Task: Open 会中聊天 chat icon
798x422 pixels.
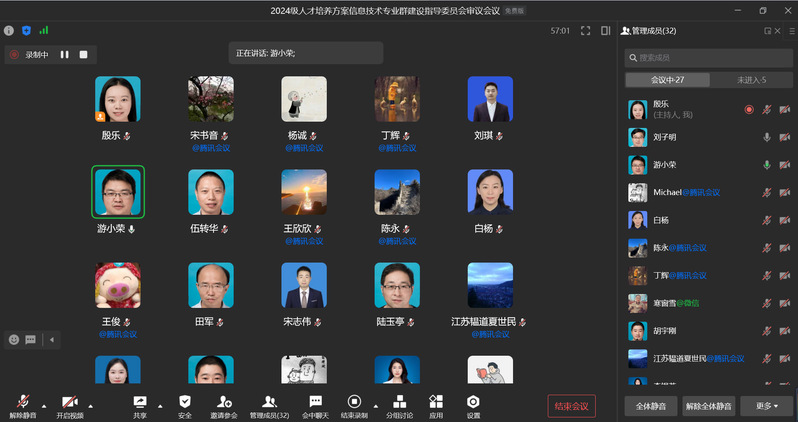Action: [x=315, y=401]
